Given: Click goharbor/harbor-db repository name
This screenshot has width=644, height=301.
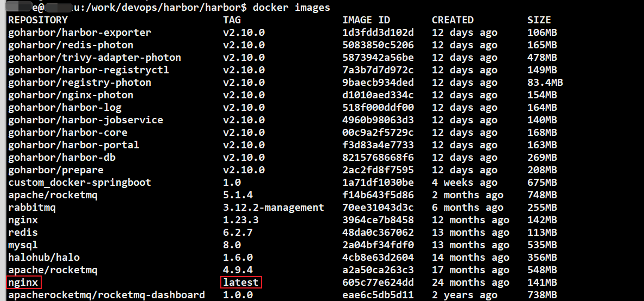Looking at the screenshot, I should [62, 158].
